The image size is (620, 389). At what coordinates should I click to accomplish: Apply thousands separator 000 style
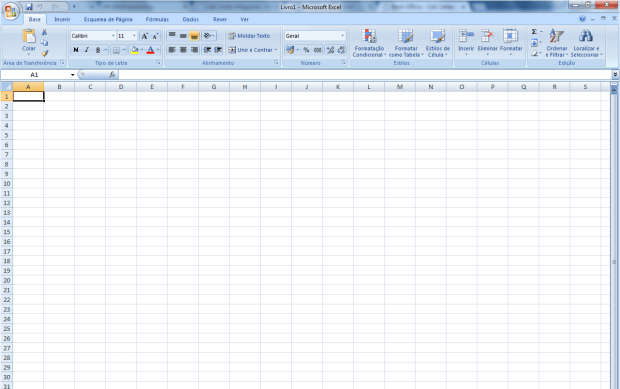coord(318,50)
